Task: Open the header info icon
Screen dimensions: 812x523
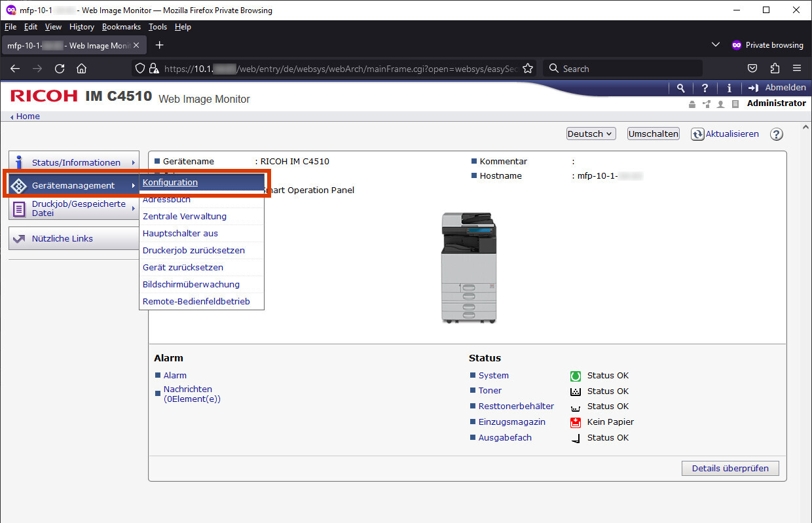Action: click(729, 88)
